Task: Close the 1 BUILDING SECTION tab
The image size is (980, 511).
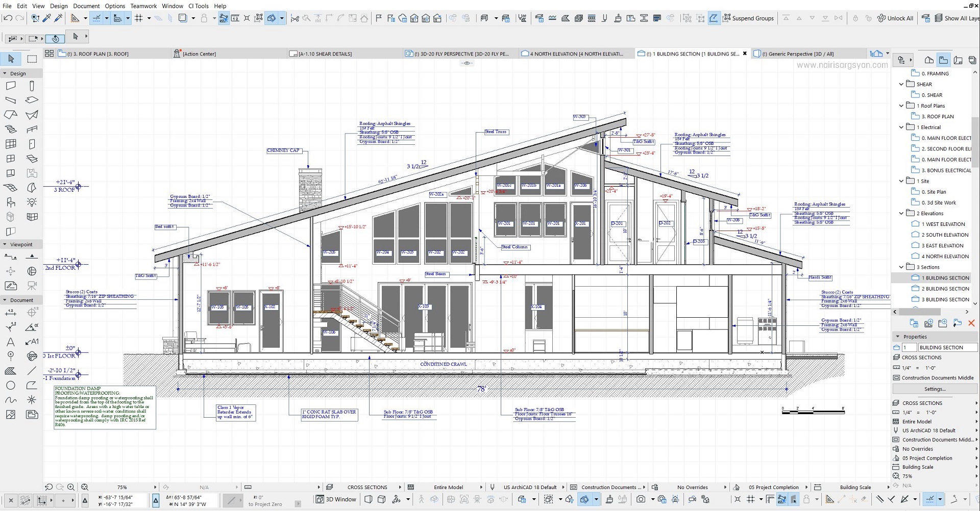Action: [x=745, y=53]
